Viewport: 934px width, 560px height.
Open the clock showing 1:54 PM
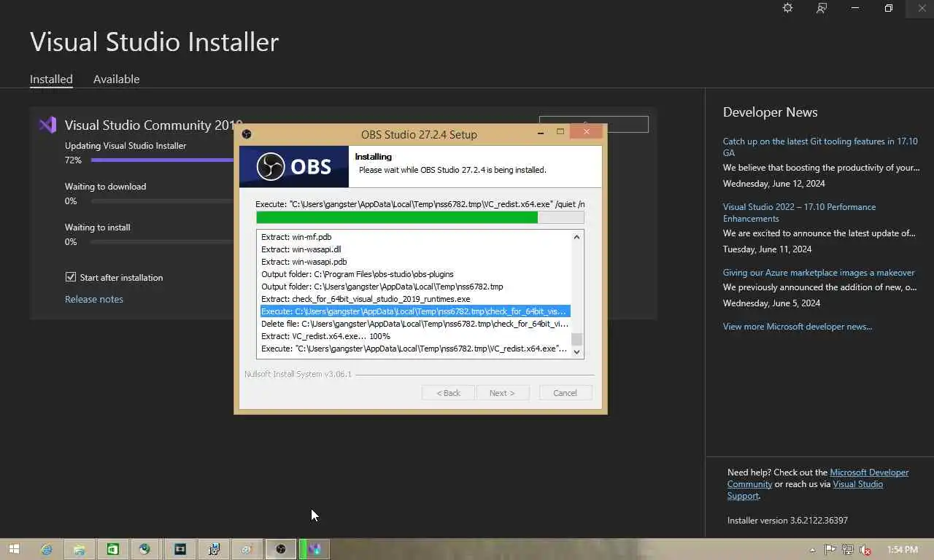point(902,550)
